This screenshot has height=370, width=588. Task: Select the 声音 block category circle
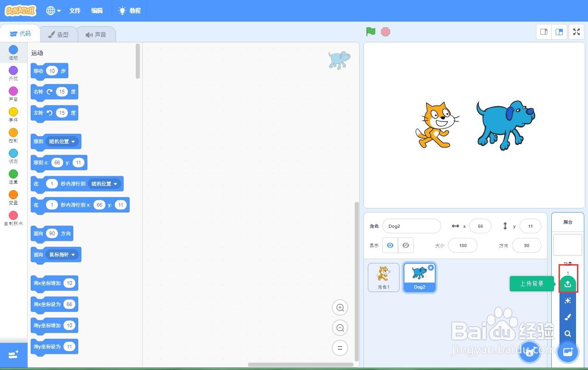(x=13, y=91)
